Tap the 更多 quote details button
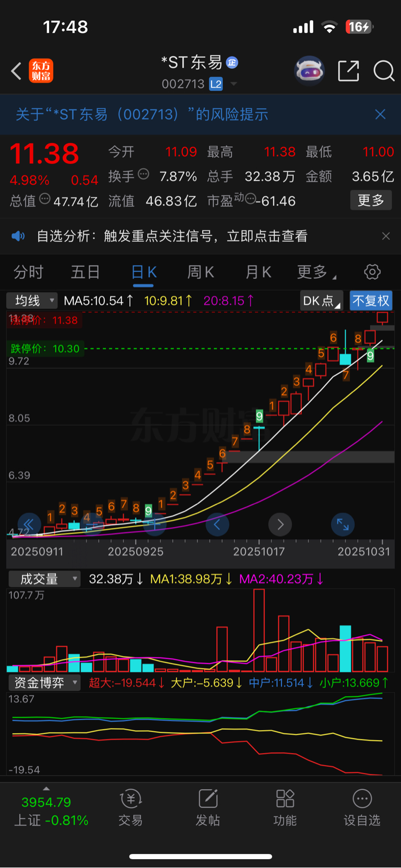This screenshot has height=868, width=401. 371,200
